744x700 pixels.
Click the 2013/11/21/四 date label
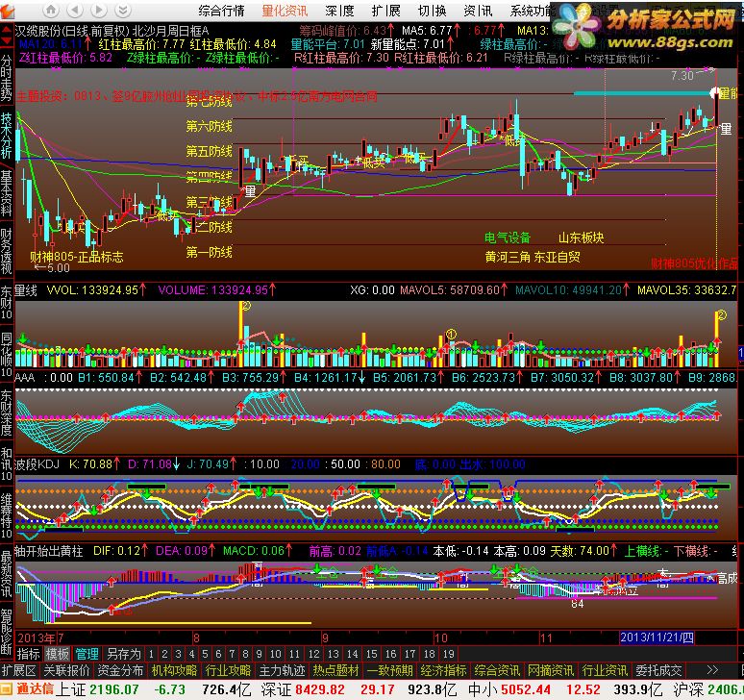click(x=657, y=637)
